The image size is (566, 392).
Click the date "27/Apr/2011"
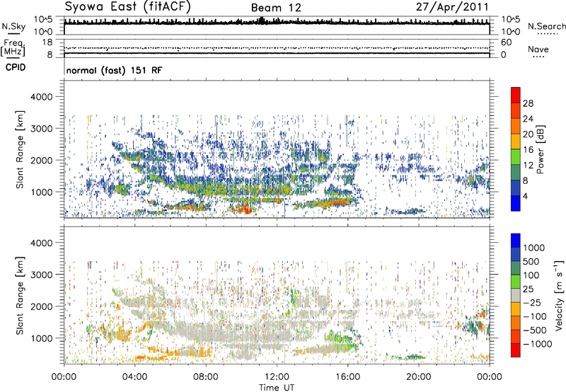tap(452, 7)
